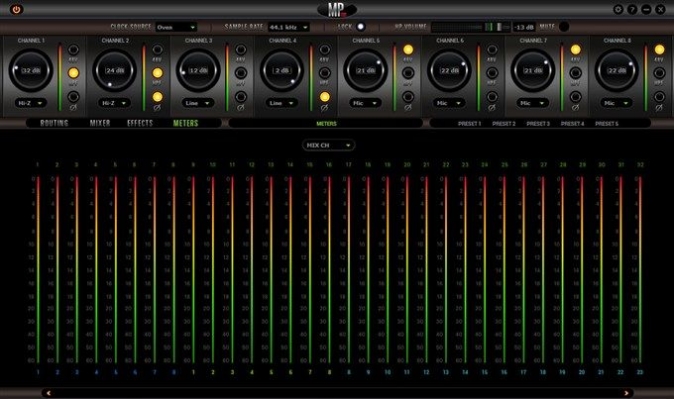Switch to the Mixer tab
Viewport: 674px width, 399px height.
(100, 123)
